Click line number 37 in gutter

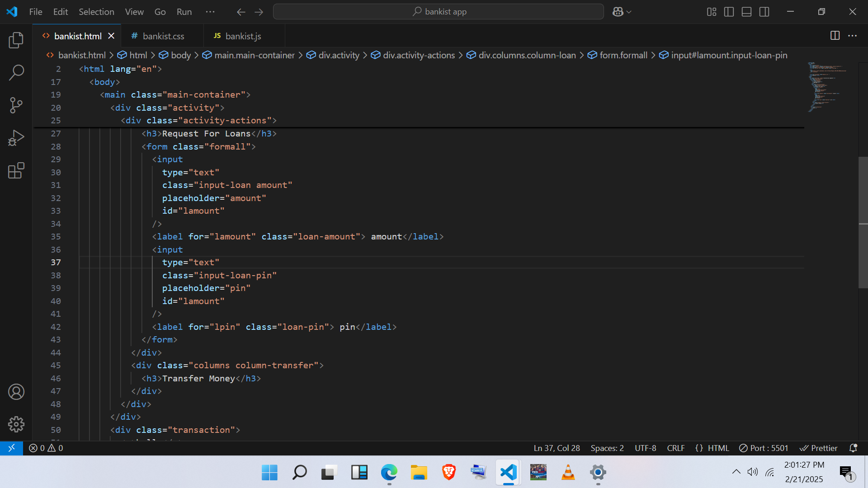pyautogui.click(x=56, y=262)
